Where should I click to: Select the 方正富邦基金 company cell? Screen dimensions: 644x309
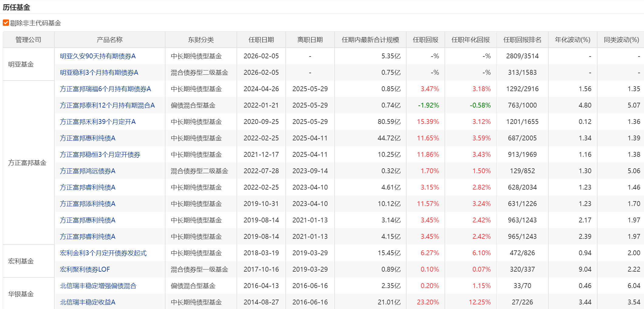pos(29,163)
